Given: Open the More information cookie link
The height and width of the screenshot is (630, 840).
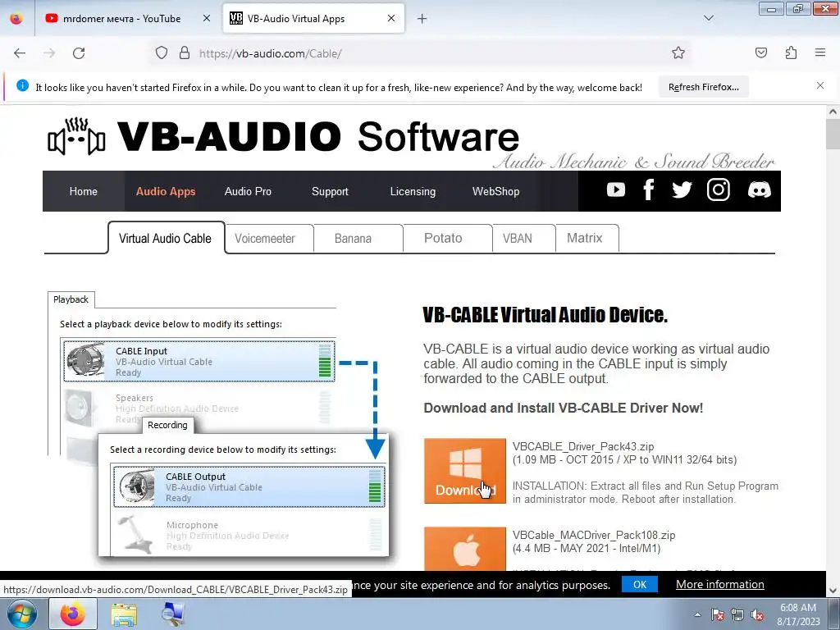Looking at the screenshot, I should click(720, 584).
